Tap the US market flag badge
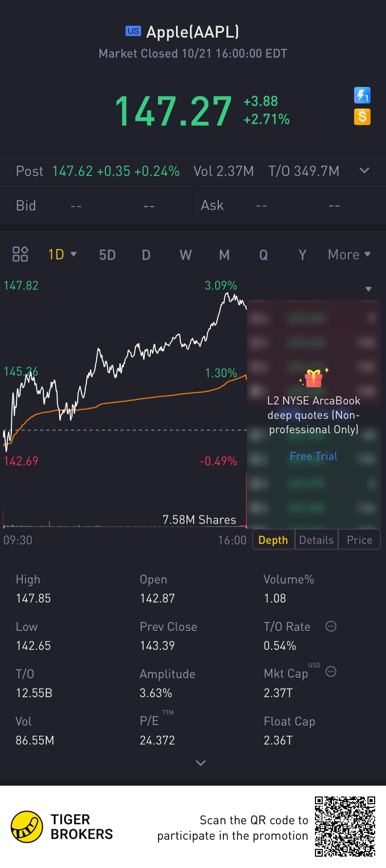386x868 pixels. point(133,31)
